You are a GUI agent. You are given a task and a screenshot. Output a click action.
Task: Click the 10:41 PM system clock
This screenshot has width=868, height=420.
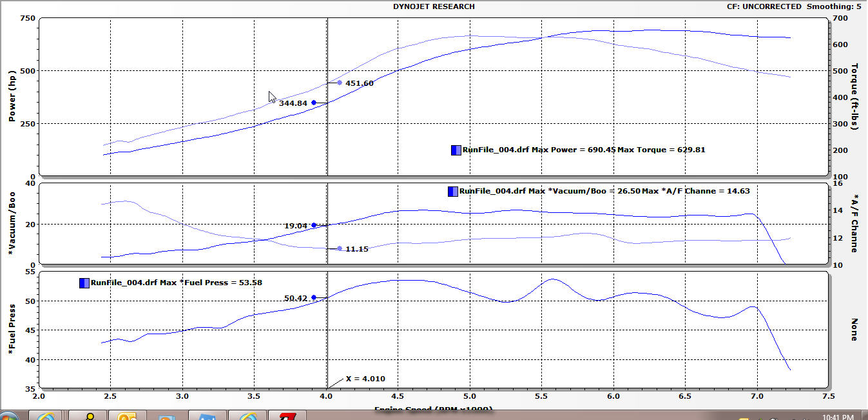point(838,417)
